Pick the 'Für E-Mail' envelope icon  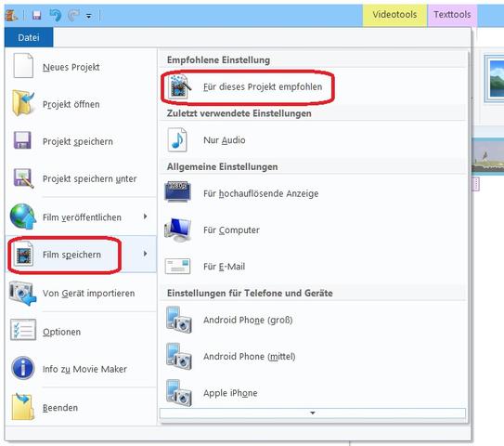pos(177,267)
